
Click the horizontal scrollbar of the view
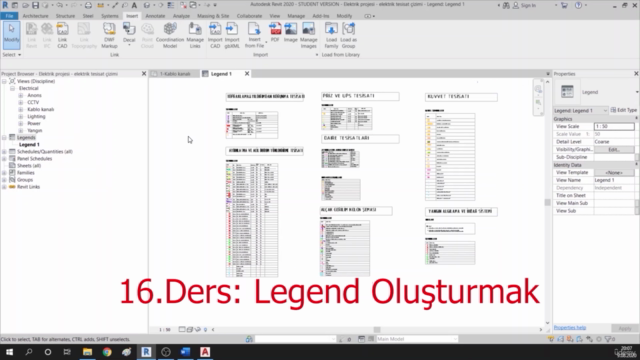coord(377,329)
